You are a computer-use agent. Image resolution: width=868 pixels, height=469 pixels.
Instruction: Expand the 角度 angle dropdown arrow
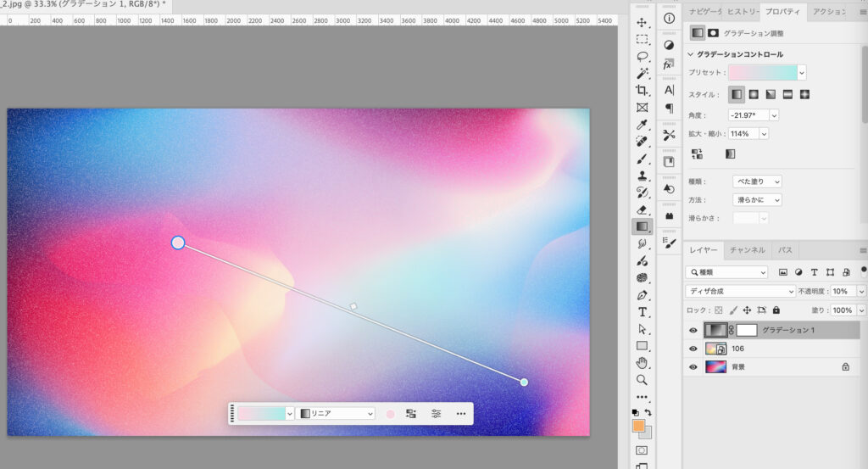pyautogui.click(x=774, y=115)
